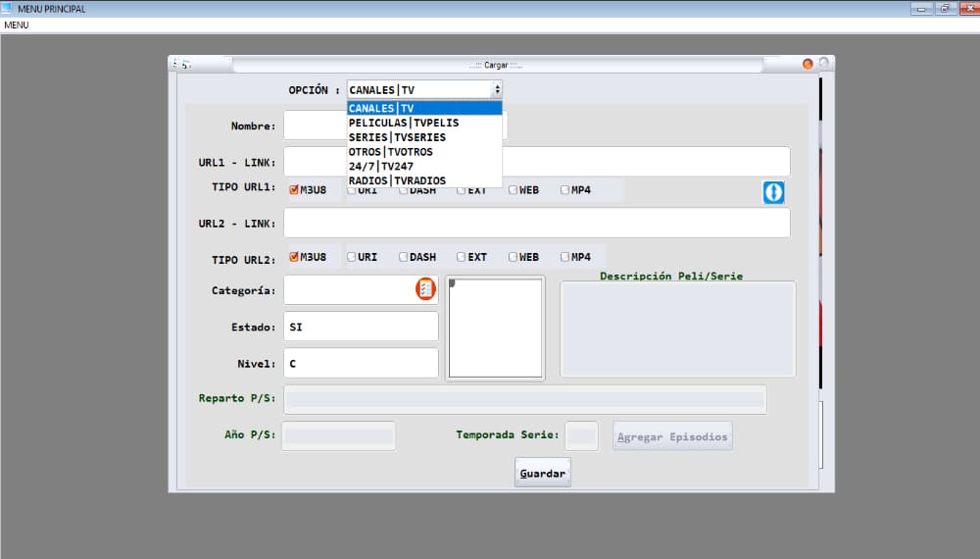Choose PELICULAS|TVPELIS option
Screen dimensions: 980x559
[424, 123]
